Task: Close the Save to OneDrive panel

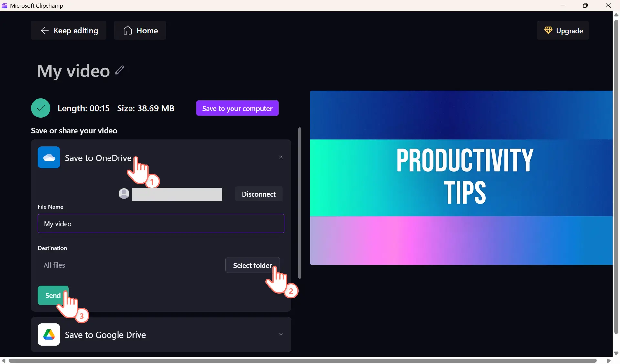Action: point(281,157)
